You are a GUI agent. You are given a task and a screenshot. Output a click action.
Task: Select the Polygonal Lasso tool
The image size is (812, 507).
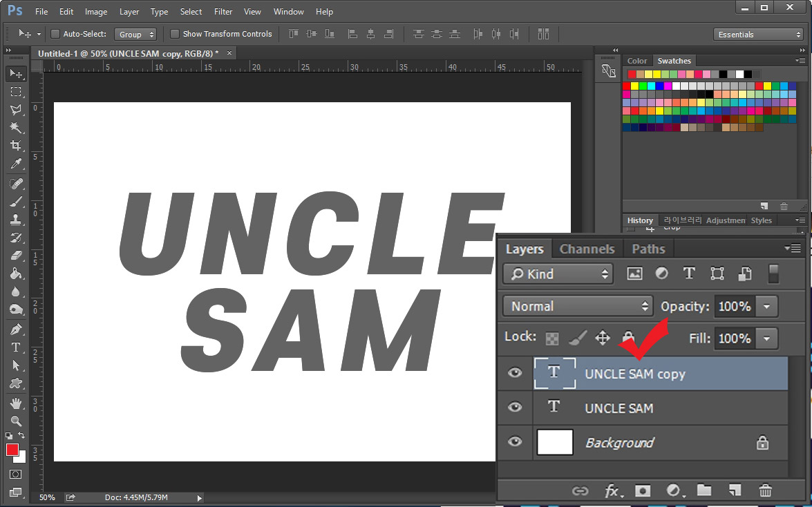pyautogui.click(x=16, y=110)
